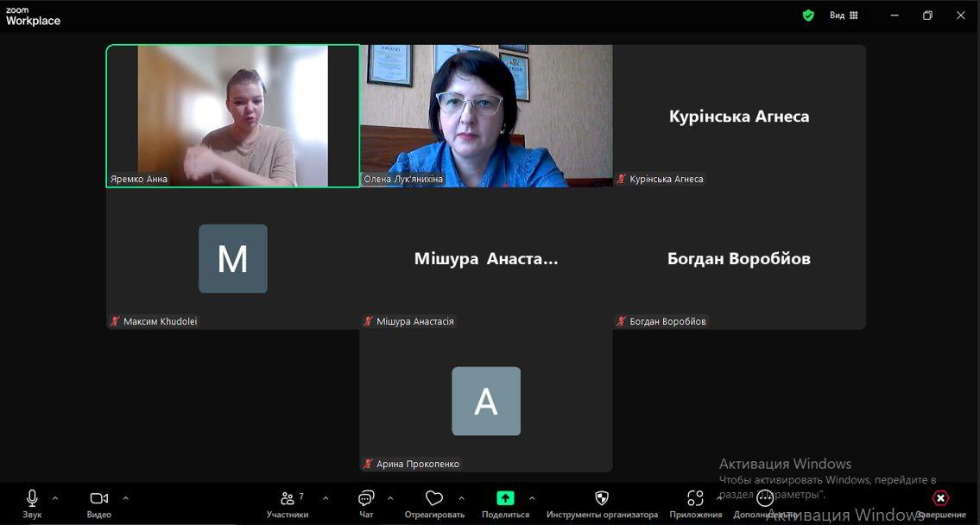This screenshot has height=525, width=980.
Task: Expand audio options arrow next to Звук
Action: (55, 498)
